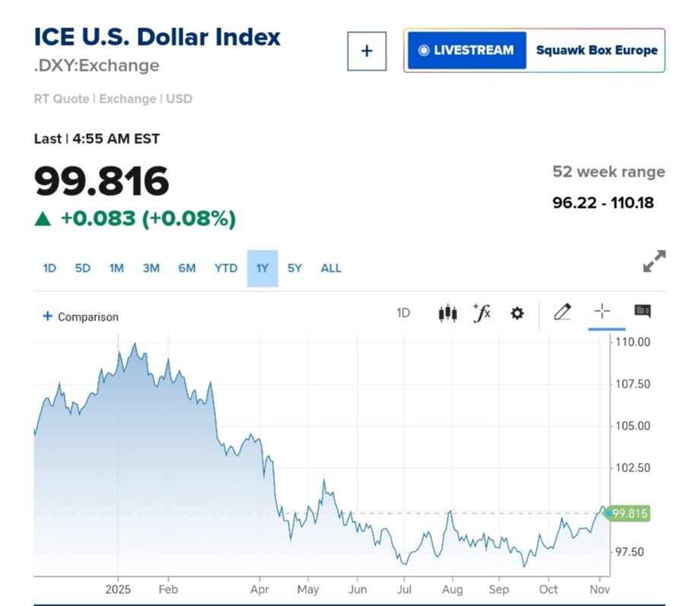Click the plus add-to-watchlist button
The width and height of the screenshot is (700, 606).
[x=367, y=51]
